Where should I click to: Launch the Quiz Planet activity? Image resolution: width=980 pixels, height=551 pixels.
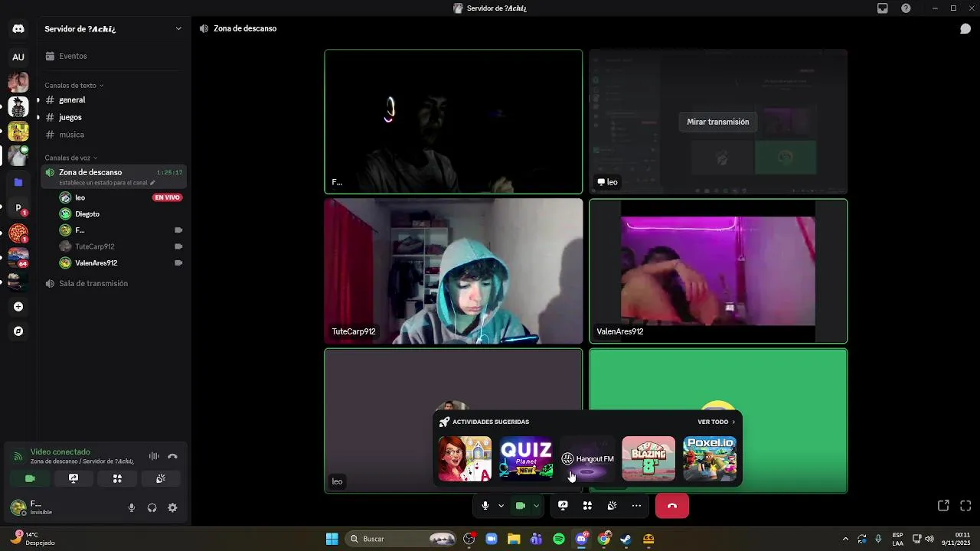pyautogui.click(x=526, y=458)
